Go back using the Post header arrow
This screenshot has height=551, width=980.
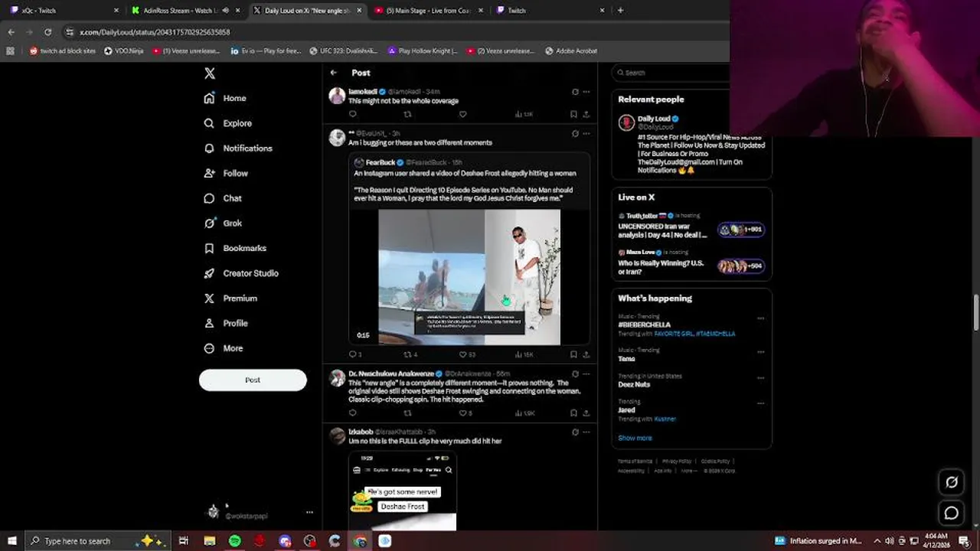334,73
